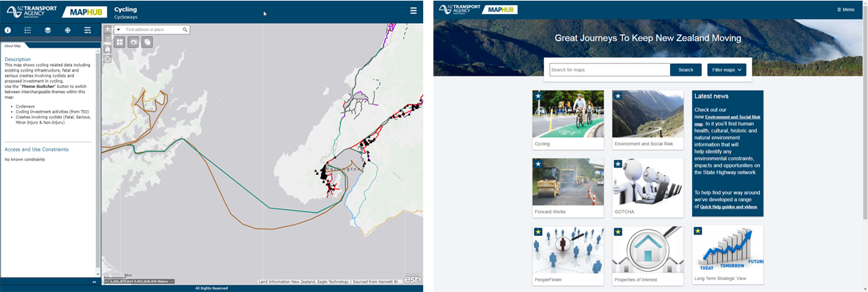Open Quick Help guides and videos link
This screenshot has height=292, width=868.
[729, 207]
